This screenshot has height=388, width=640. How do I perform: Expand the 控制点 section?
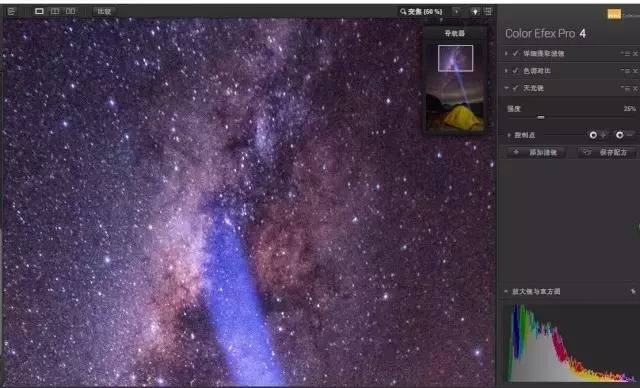point(509,135)
